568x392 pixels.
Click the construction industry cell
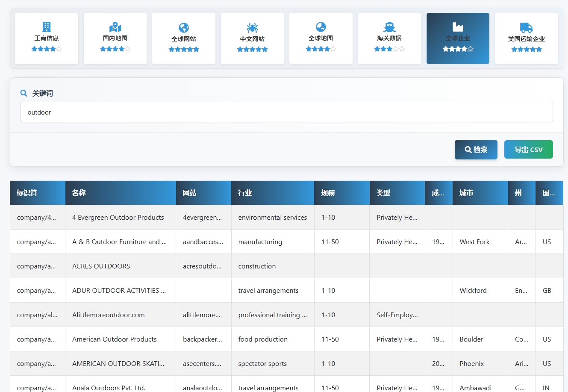(273, 266)
